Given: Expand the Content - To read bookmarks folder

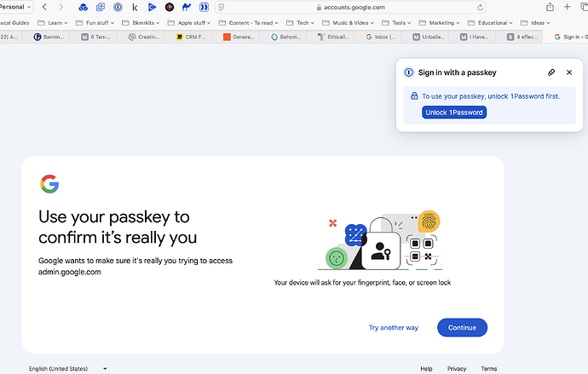Looking at the screenshot, I should [249, 23].
